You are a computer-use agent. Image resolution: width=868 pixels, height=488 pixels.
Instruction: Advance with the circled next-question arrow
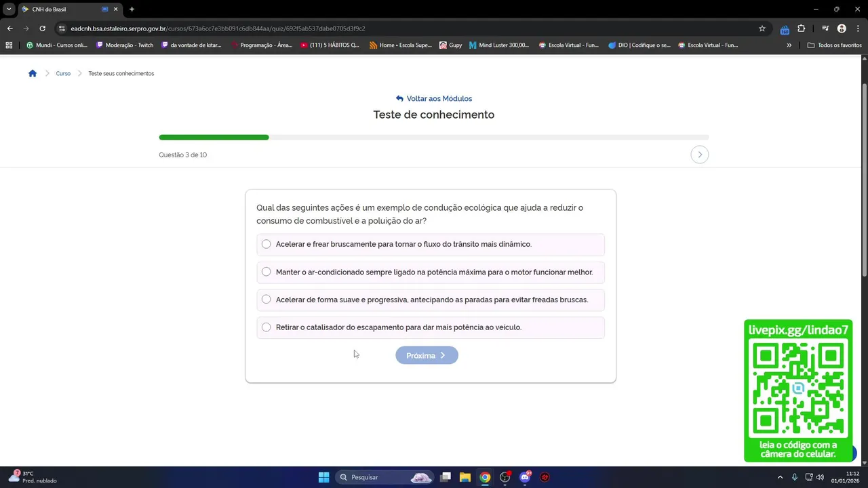coord(700,155)
